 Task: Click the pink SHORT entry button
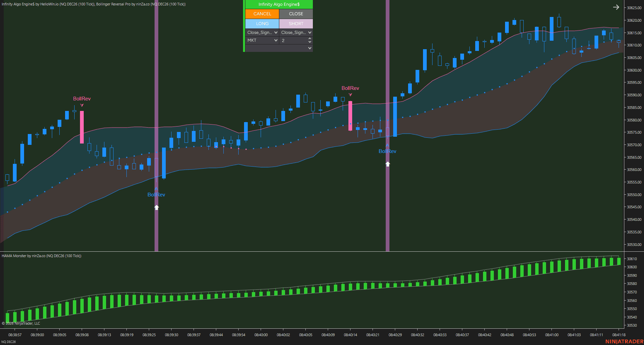(296, 24)
